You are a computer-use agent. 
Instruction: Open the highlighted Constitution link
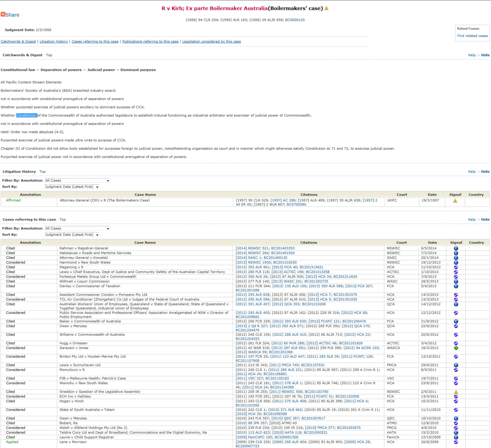[26, 116]
